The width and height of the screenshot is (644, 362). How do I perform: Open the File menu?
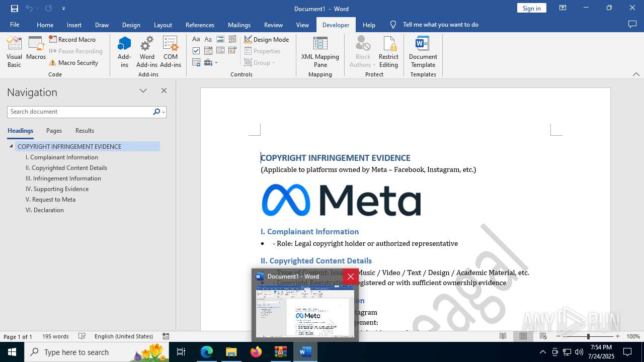coord(15,25)
